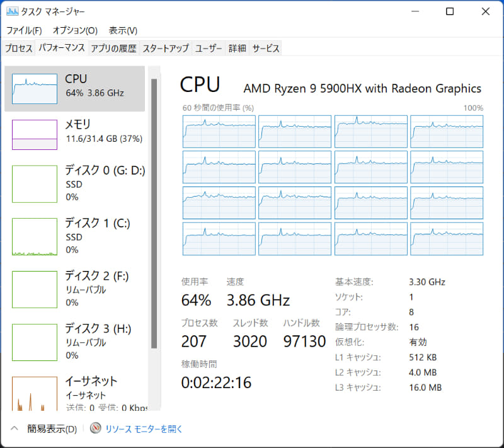Image resolution: width=504 pixels, height=448 pixels.
Task: Click the resource monitor icon
Action: point(96,428)
